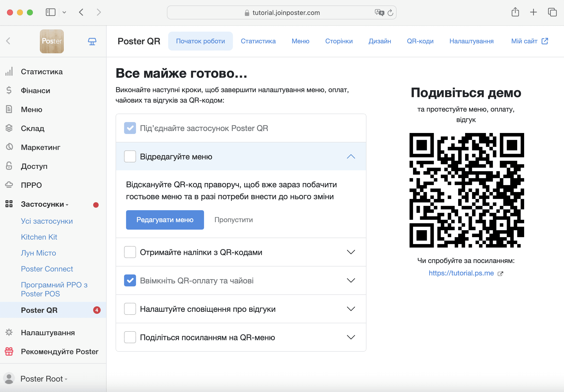Open Poster Connect app link
Screen dimensions: 564x392
pos(47,269)
